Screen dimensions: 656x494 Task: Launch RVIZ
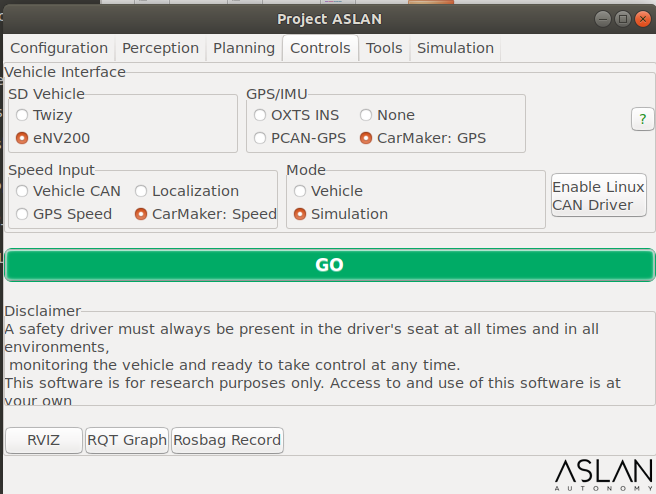[x=44, y=440]
